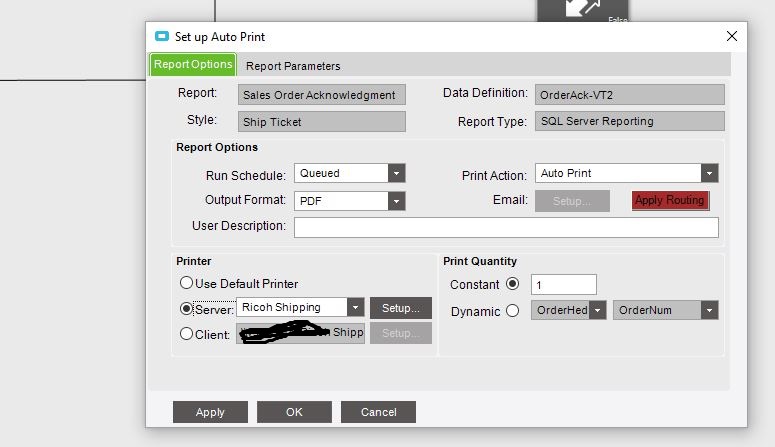Viewport: 775px width, 447px height.
Task: Click the workflow node icon behind the dialog
Action: [x=583, y=10]
